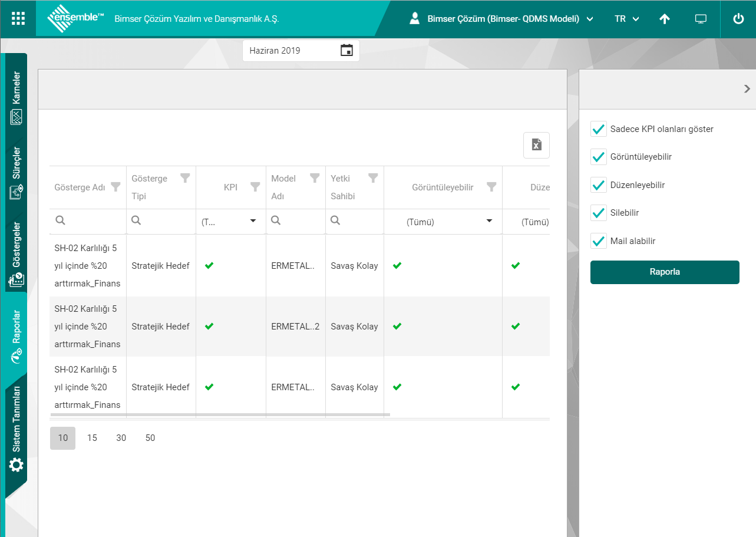Viewport: 756px width, 537px height.
Task: Uncheck Sadece KPI olanları göster
Action: point(599,129)
